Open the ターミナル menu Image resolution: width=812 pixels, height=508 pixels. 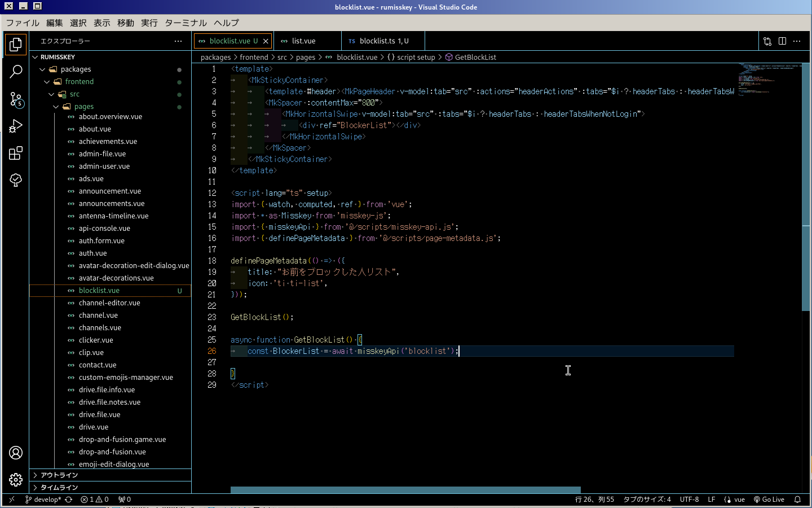[186, 23]
